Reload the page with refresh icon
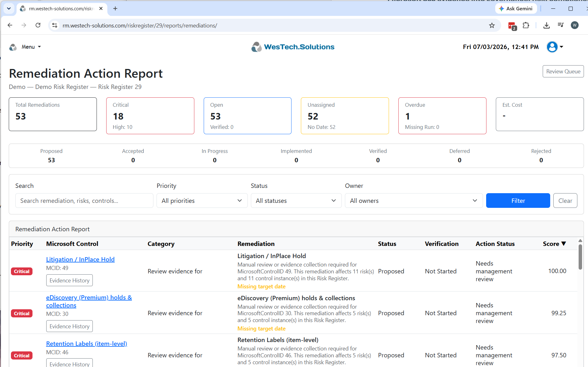Image resolution: width=588 pixels, height=367 pixels. [x=38, y=25]
